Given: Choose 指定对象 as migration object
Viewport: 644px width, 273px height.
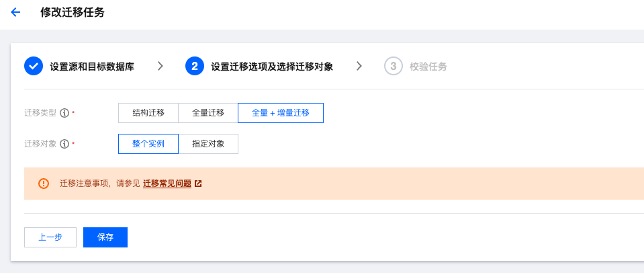Looking at the screenshot, I should pyautogui.click(x=208, y=144).
